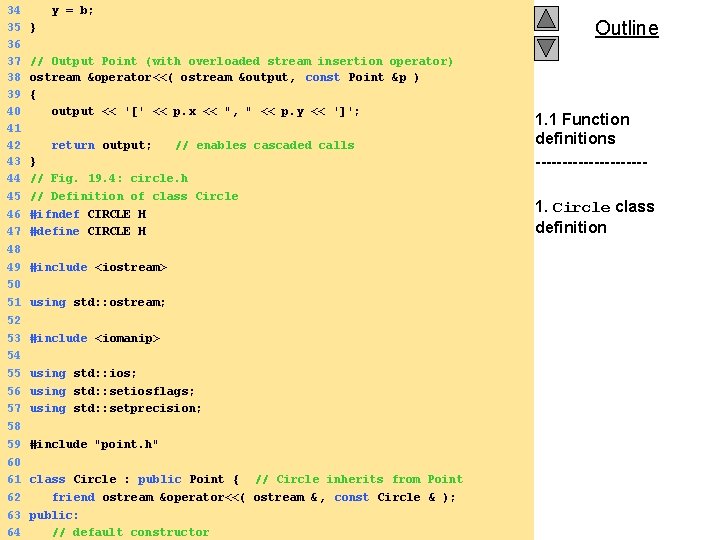720x540 pixels.
Task: Click 'using std::ios;' on line 55
Action: click(x=83, y=373)
